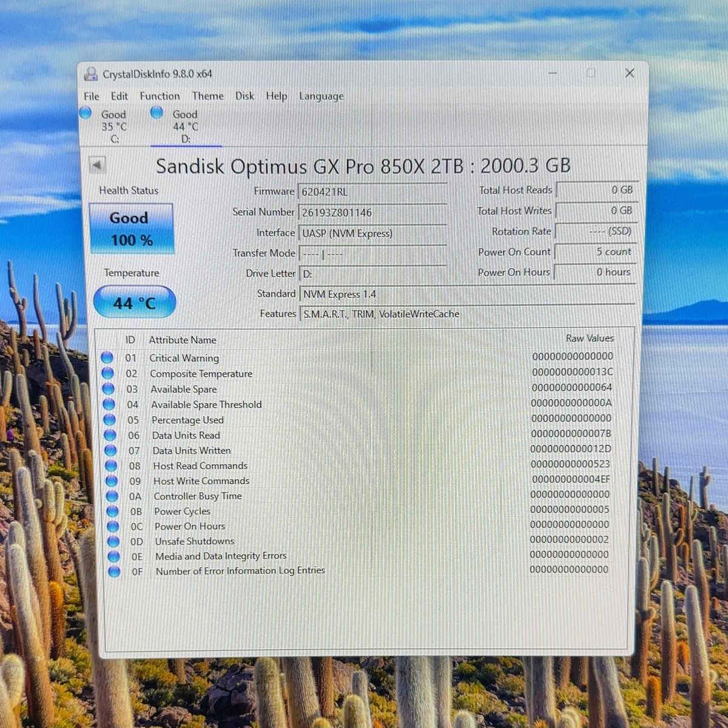Click the previous disk arrow button
This screenshot has height=728, width=728.
pos(97,164)
